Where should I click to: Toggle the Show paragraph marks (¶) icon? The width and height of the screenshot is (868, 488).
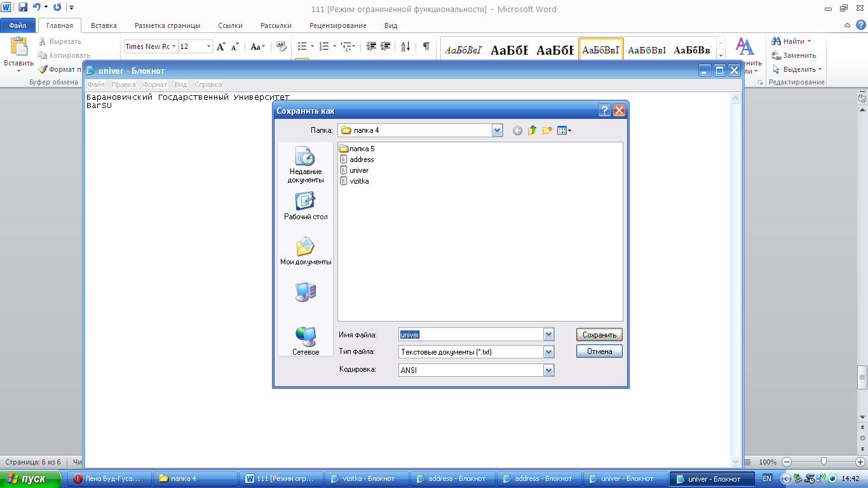[x=426, y=46]
